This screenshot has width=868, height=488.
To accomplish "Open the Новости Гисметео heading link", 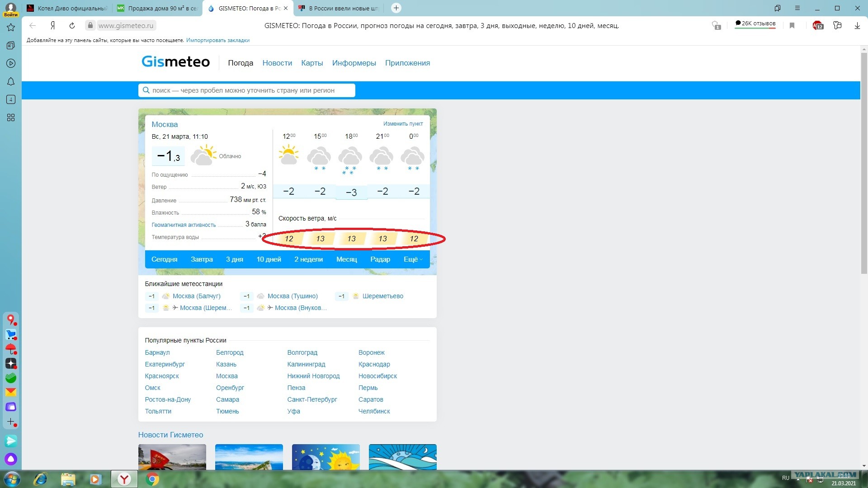I will 171,435.
